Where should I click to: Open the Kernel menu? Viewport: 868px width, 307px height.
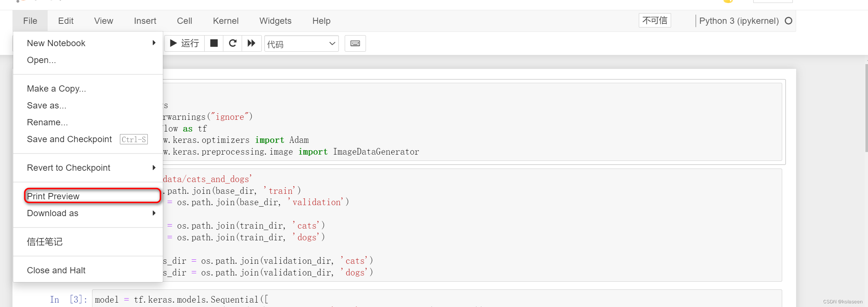click(x=226, y=21)
